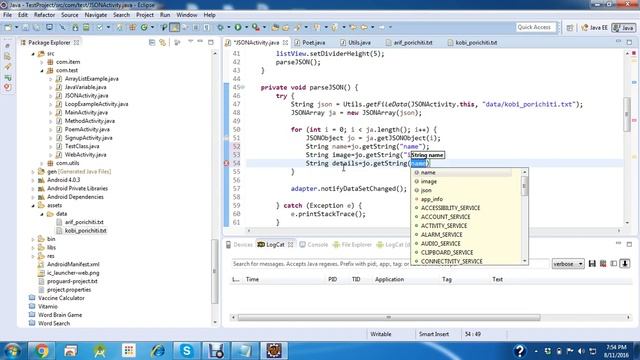Minimize the LogCat panel
This screenshot has width=640, height=360.
[618, 244]
